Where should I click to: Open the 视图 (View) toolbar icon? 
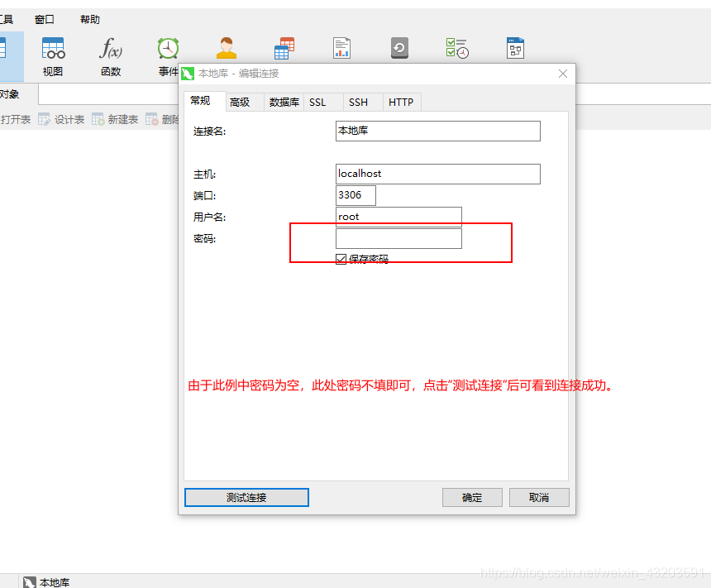[53, 55]
